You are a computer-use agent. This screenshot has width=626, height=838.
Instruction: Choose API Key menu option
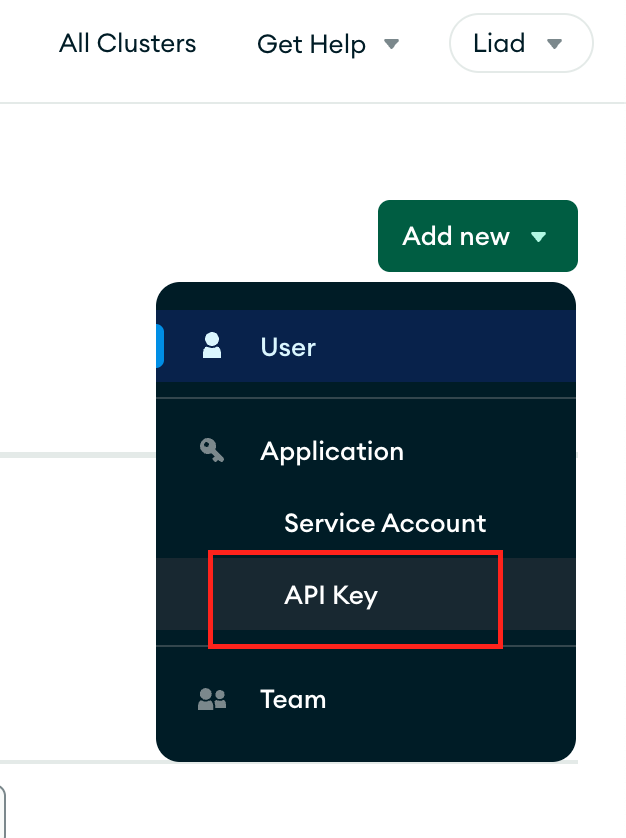click(366, 594)
